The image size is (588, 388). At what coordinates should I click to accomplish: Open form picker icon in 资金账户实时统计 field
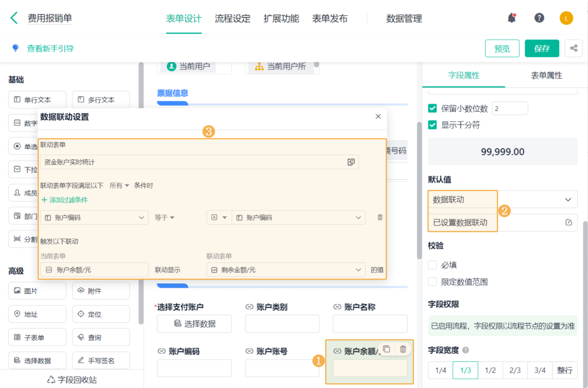[x=351, y=162]
